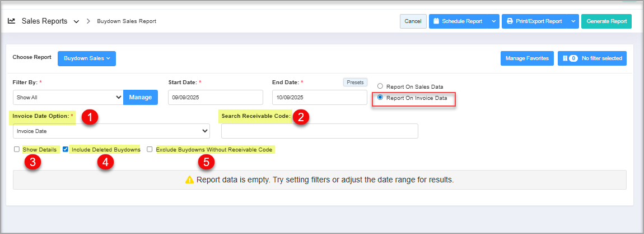Open the Buydown Sales report dropdown

coord(86,58)
